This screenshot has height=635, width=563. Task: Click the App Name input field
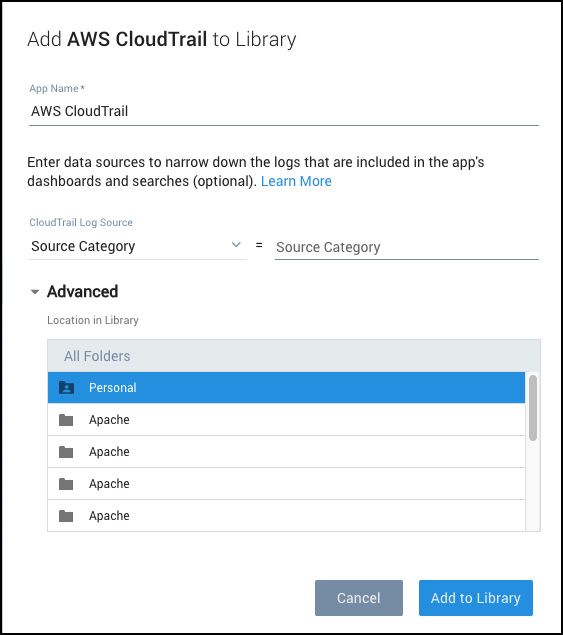click(284, 111)
